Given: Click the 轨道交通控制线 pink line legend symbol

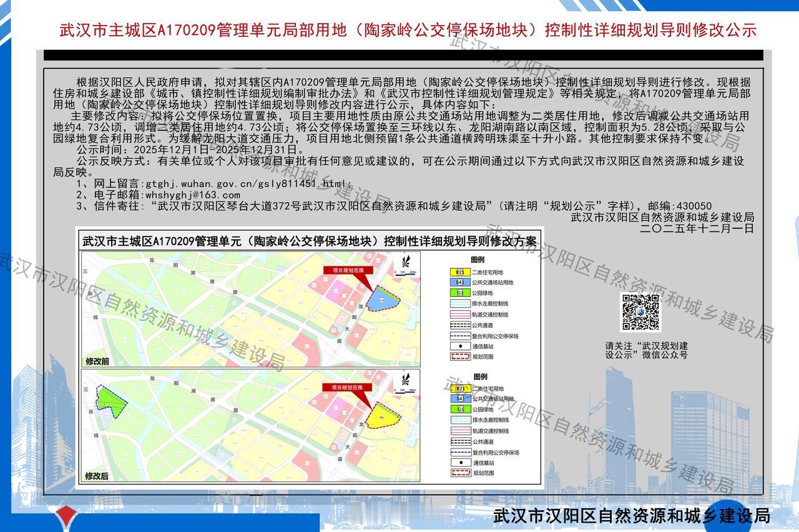Looking at the screenshot, I should click(459, 314).
